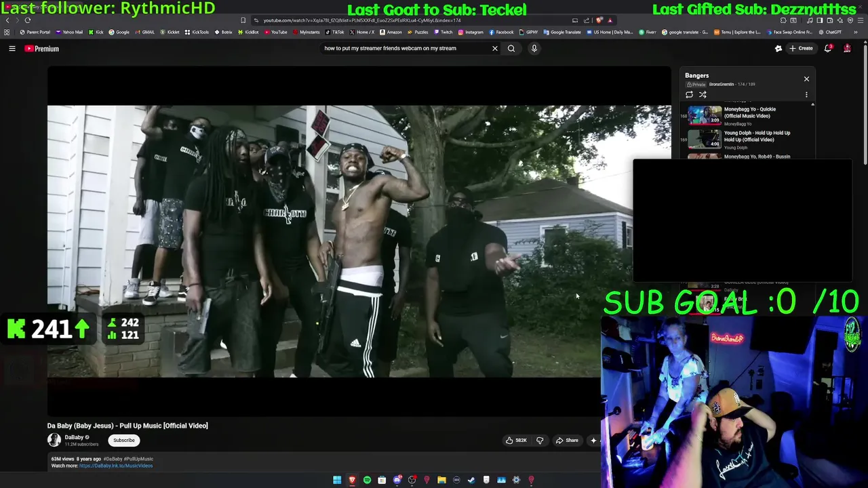The height and width of the screenshot is (488, 868).
Task: Play Moneybagg Yo - Quickie thumbnail
Action: tap(705, 115)
